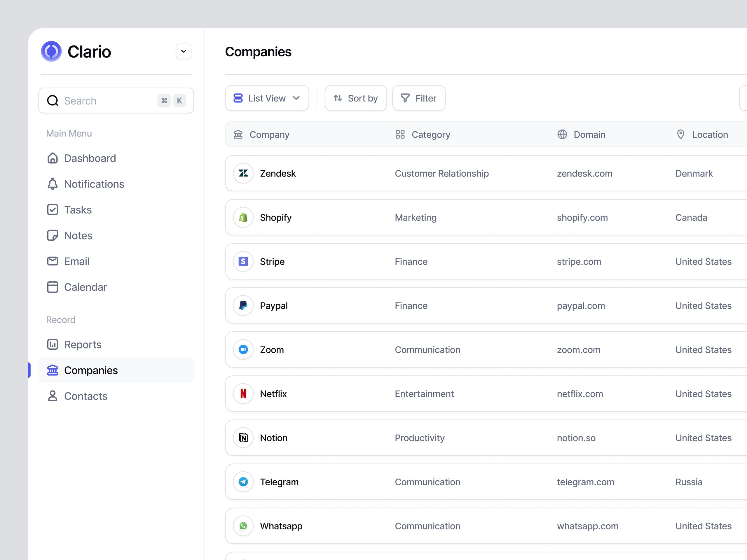This screenshot has height=560, width=747.
Task: Click the zendesk.com domain
Action: 584,174
